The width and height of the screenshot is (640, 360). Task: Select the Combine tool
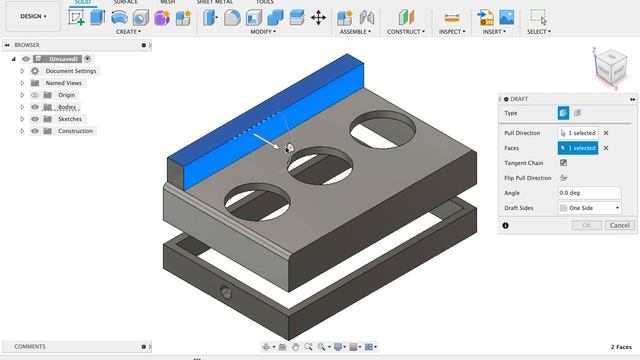275,18
